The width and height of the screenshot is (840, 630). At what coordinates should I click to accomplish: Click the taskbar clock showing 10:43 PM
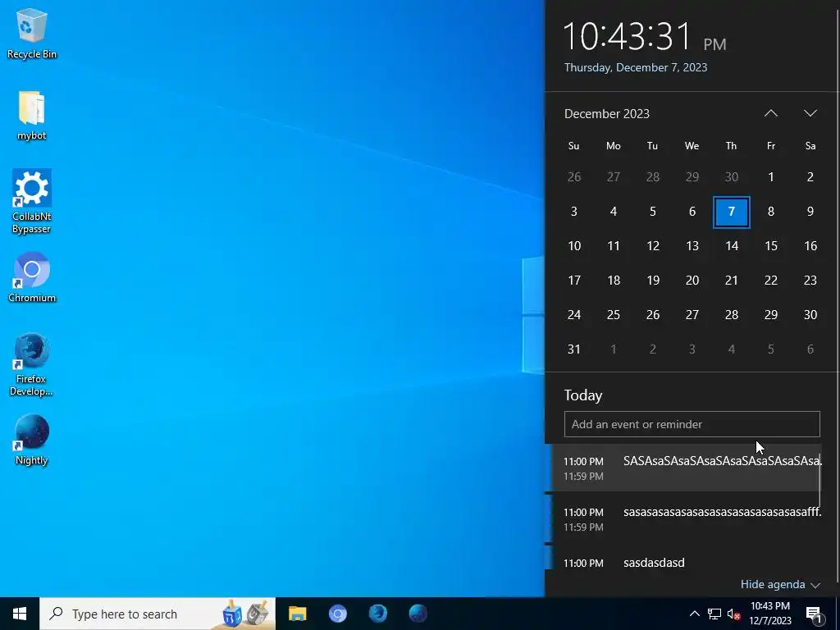coord(769,614)
